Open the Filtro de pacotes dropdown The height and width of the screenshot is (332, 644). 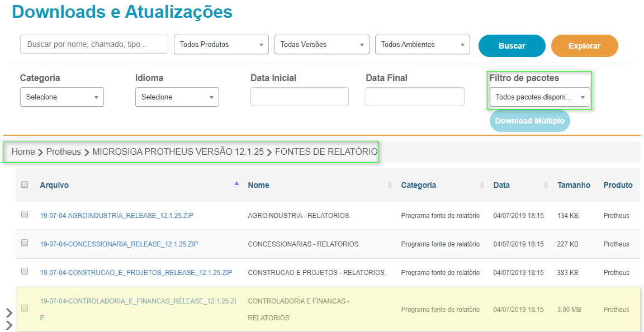(x=539, y=97)
